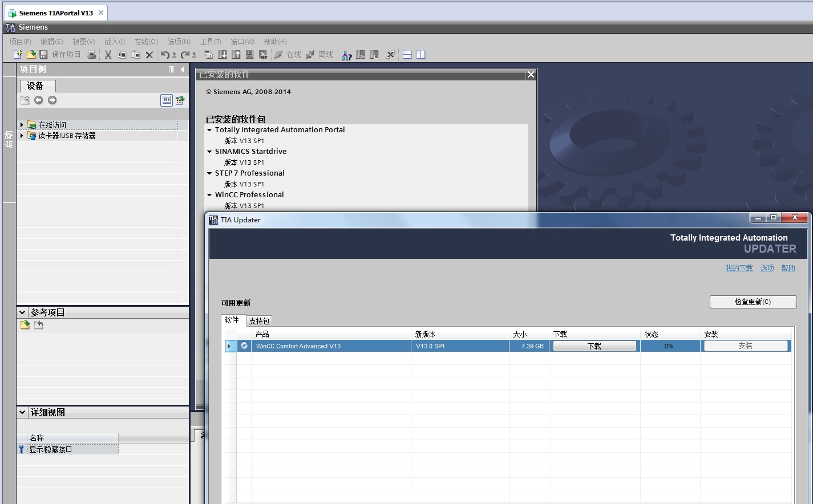813x504 pixels.
Task: Click the new item icon under 设备 tab
Action: tap(25, 100)
